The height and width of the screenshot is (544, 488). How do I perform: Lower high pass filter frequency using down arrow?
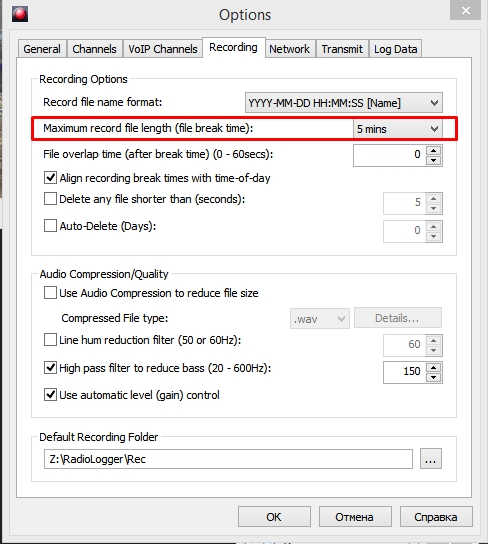point(434,377)
